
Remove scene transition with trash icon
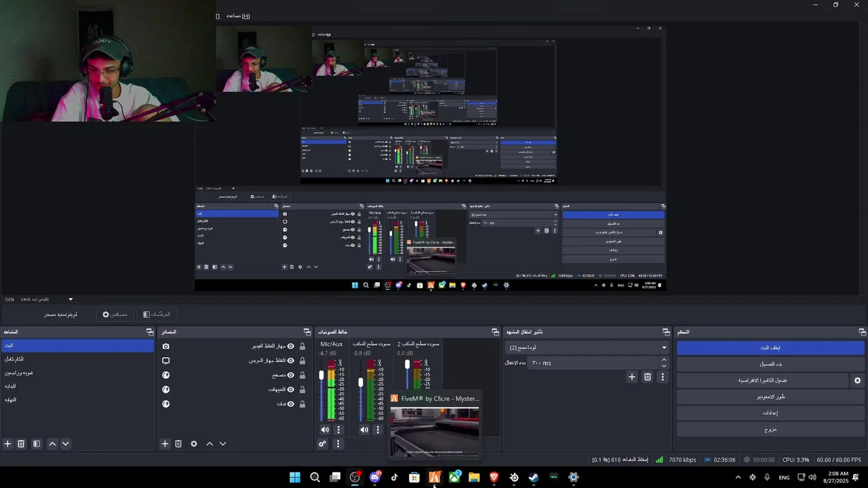point(648,377)
